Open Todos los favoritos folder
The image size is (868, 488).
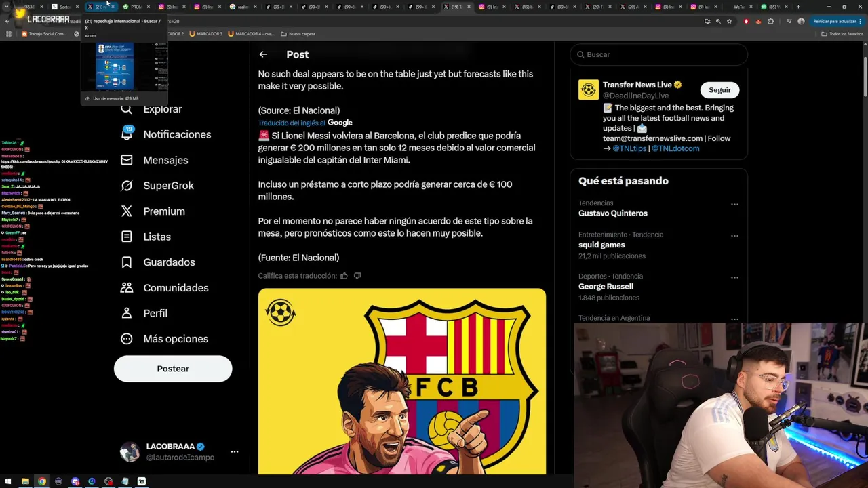pos(842,33)
